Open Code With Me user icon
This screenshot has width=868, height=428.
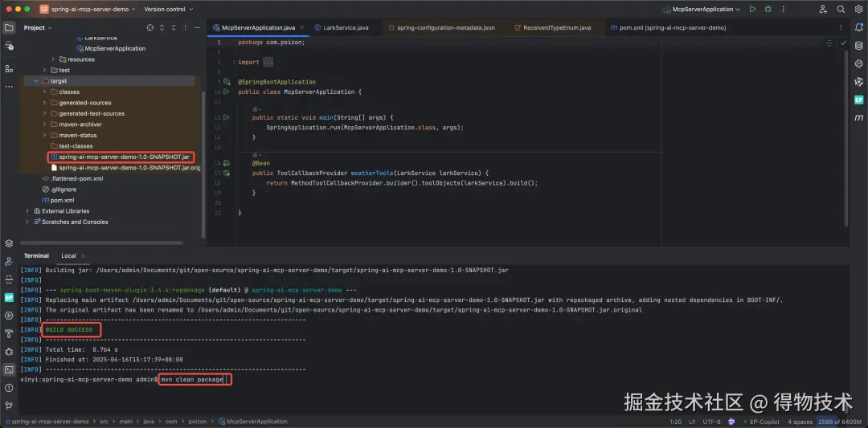[825, 10]
